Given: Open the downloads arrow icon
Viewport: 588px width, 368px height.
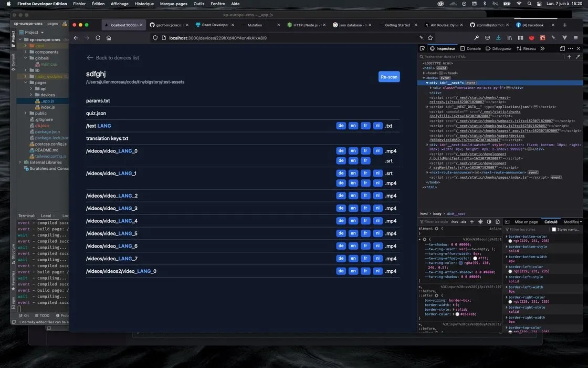Looking at the screenshot, I should point(498,38).
